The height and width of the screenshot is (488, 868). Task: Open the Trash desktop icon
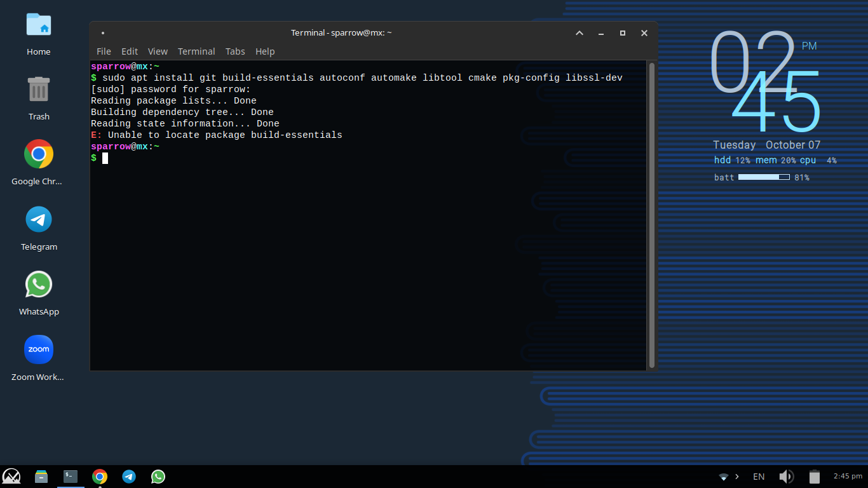pyautogui.click(x=39, y=90)
